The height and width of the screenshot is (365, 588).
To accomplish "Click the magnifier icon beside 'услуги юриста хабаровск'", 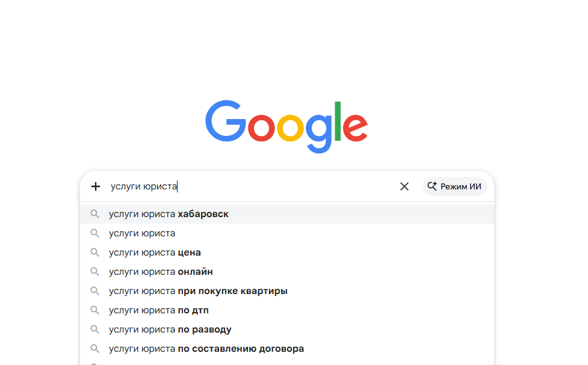I will pos(95,214).
